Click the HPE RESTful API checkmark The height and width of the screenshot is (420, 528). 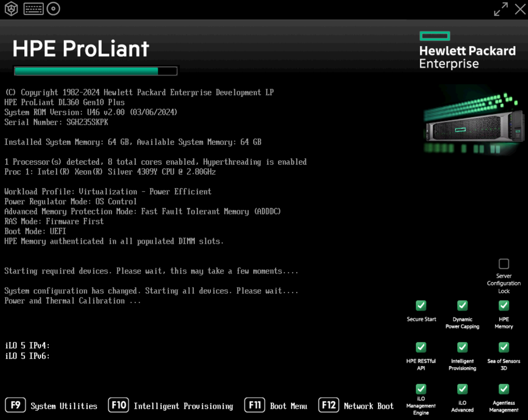[x=421, y=347]
